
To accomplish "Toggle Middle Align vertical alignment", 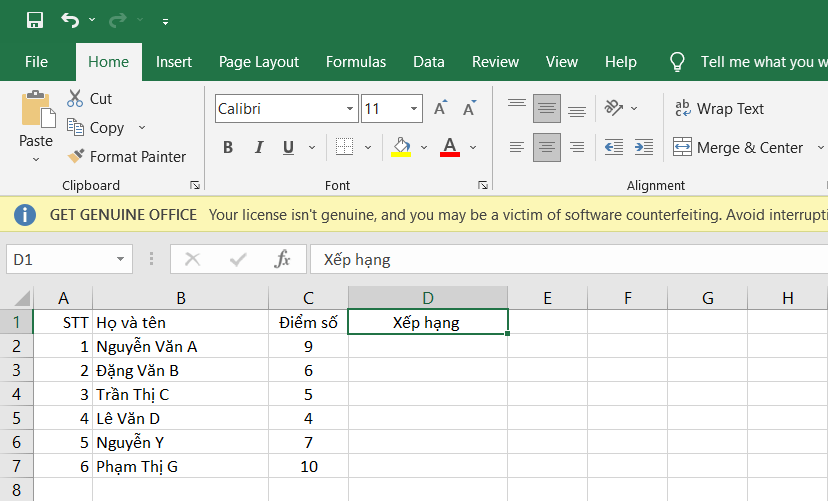I will tap(547, 108).
